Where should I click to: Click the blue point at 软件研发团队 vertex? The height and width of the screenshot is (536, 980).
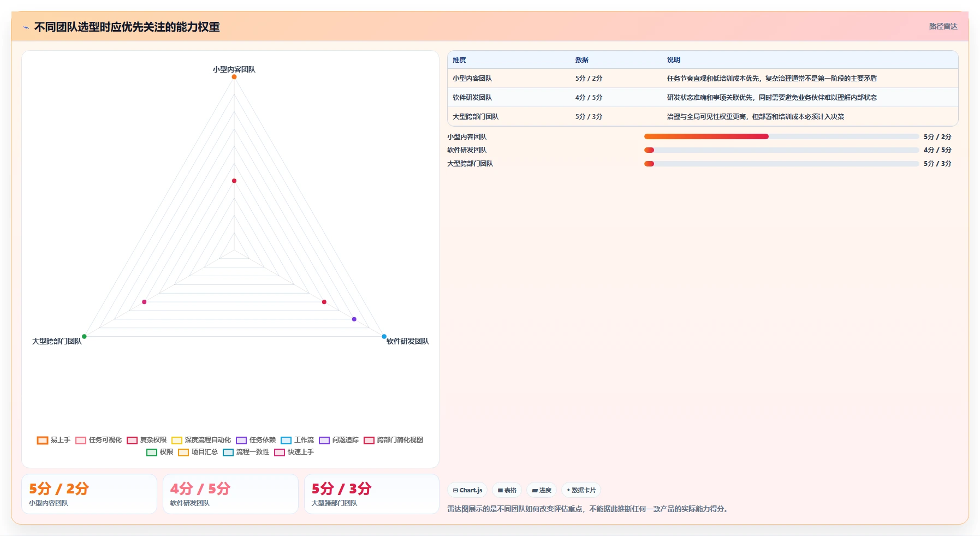pyautogui.click(x=384, y=336)
